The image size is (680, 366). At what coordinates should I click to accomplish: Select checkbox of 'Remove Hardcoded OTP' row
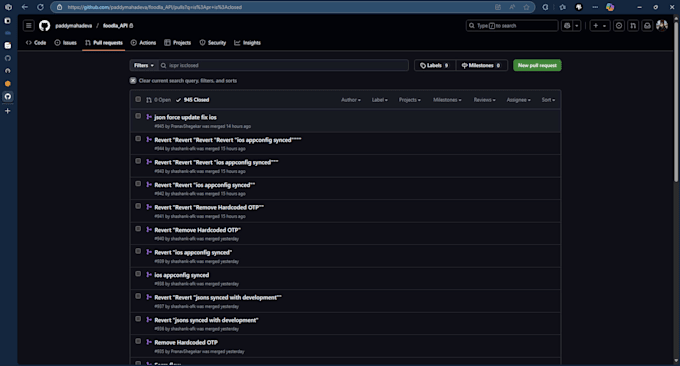(138, 341)
